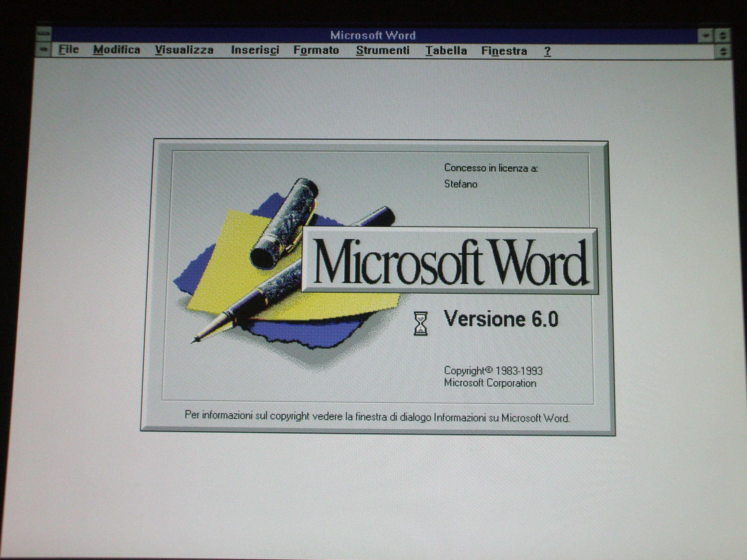
Task: Click the hourglass icon beside Versione 6.0
Action: tap(420, 324)
